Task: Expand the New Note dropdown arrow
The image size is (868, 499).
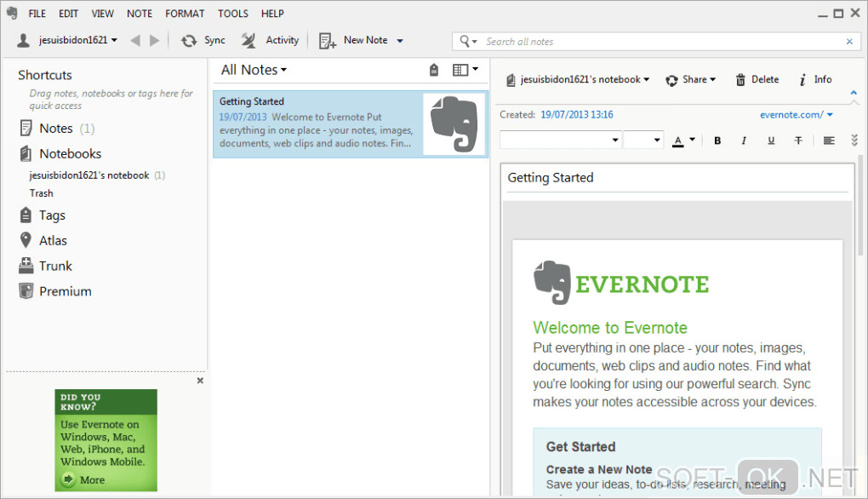Action: pyautogui.click(x=400, y=41)
